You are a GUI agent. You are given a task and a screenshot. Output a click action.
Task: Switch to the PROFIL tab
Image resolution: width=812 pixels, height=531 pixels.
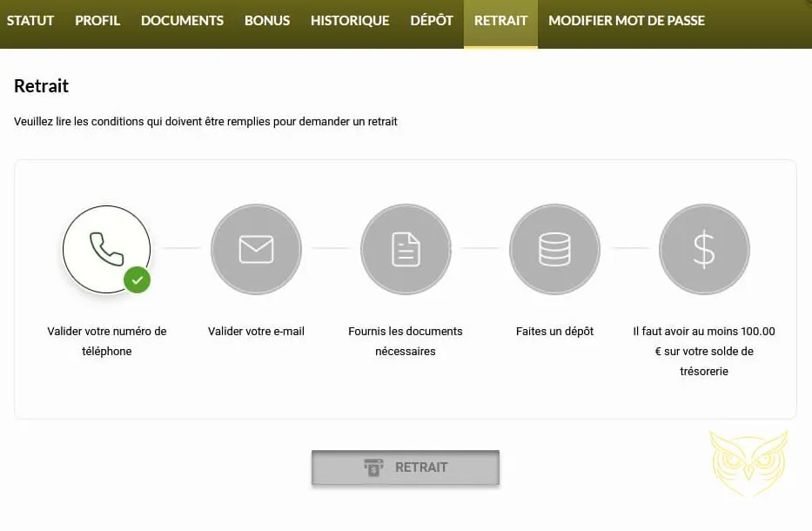(x=97, y=20)
